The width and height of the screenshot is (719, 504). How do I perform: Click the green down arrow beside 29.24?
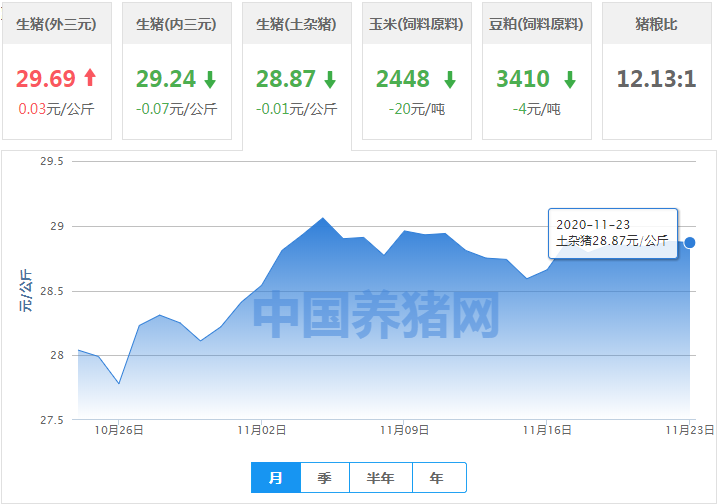tap(210, 79)
